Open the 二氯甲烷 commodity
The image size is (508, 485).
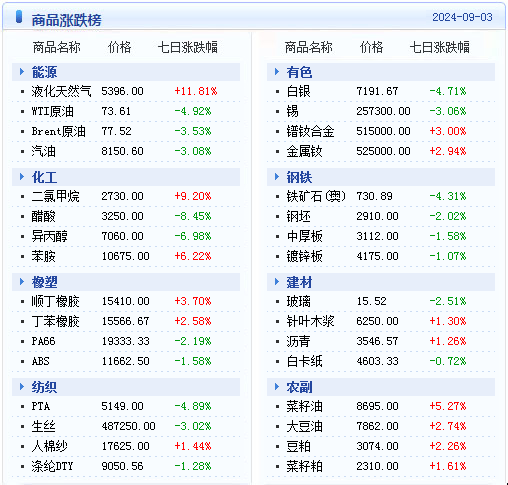56,196
